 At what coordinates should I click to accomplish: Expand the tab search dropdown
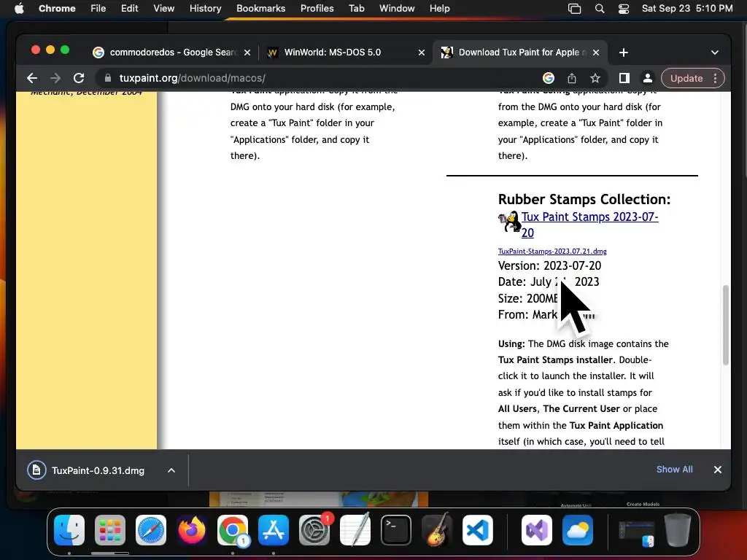pyautogui.click(x=715, y=52)
